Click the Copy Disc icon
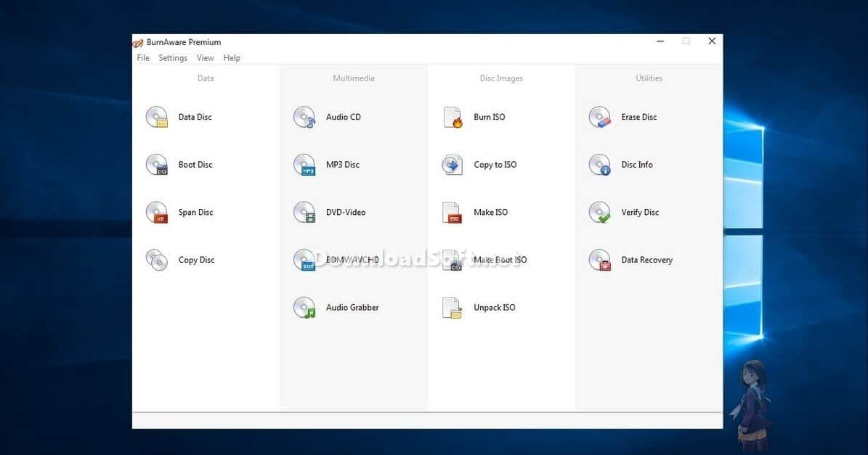868x455 pixels. 157,260
